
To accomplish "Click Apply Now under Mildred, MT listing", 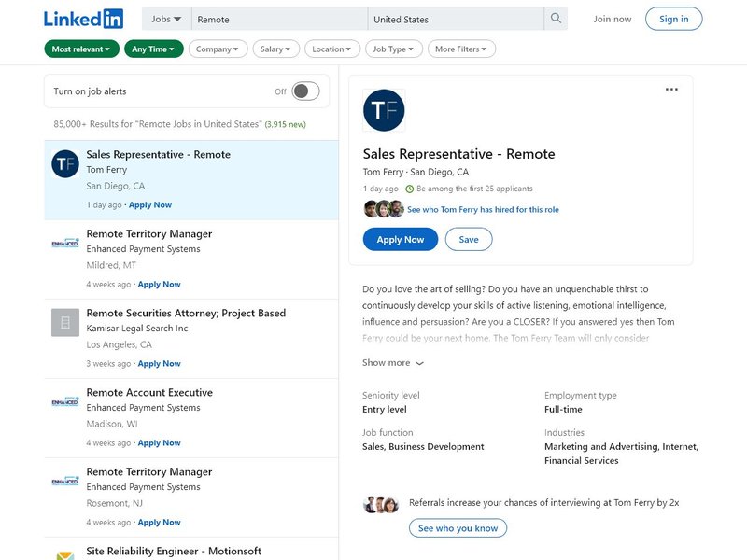I will coord(159,285).
